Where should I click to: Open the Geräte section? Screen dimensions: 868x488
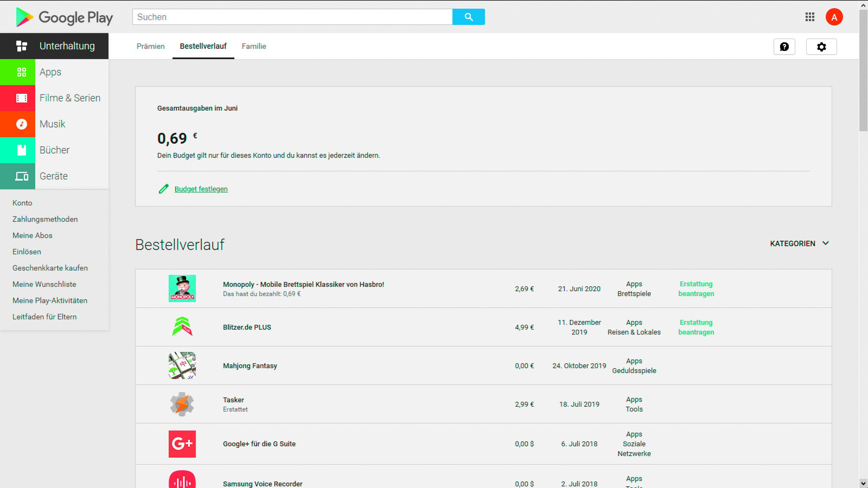pos(53,176)
